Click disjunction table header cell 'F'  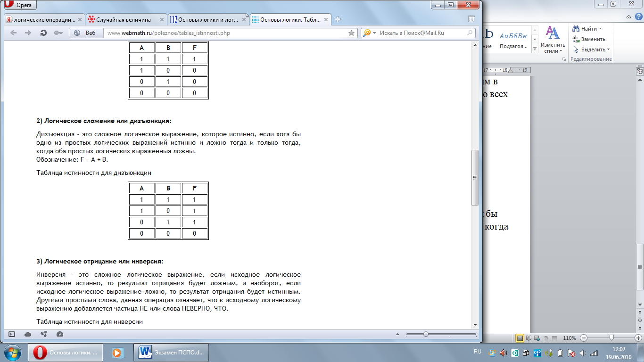tap(195, 188)
